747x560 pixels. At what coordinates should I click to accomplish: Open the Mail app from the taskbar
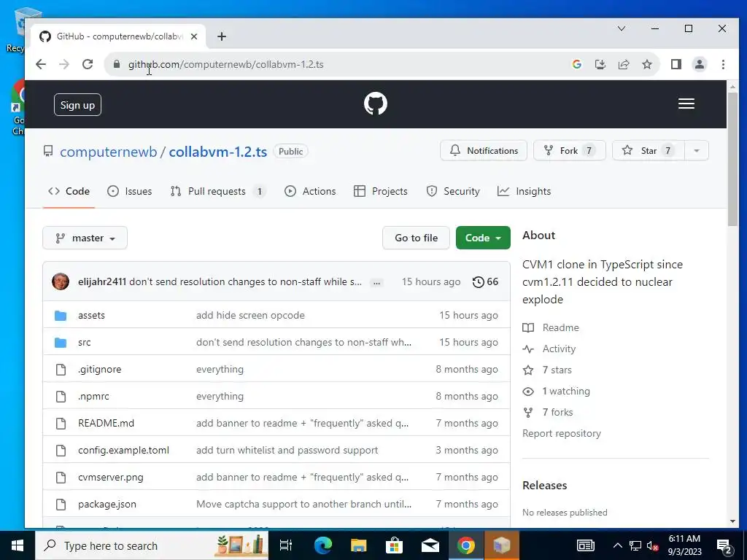pos(430,545)
